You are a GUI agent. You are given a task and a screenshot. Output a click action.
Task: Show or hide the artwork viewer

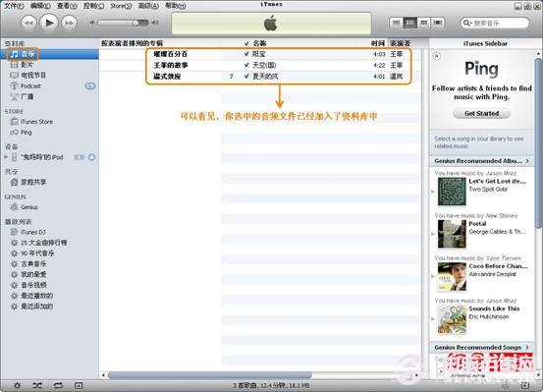click(79, 385)
